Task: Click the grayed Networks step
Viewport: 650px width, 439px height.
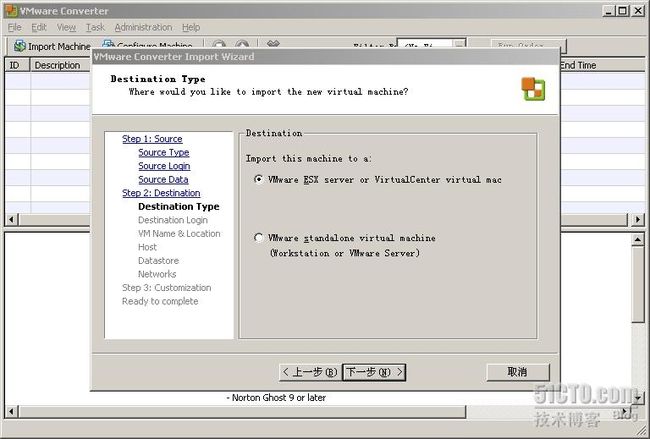Action: pos(157,274)
